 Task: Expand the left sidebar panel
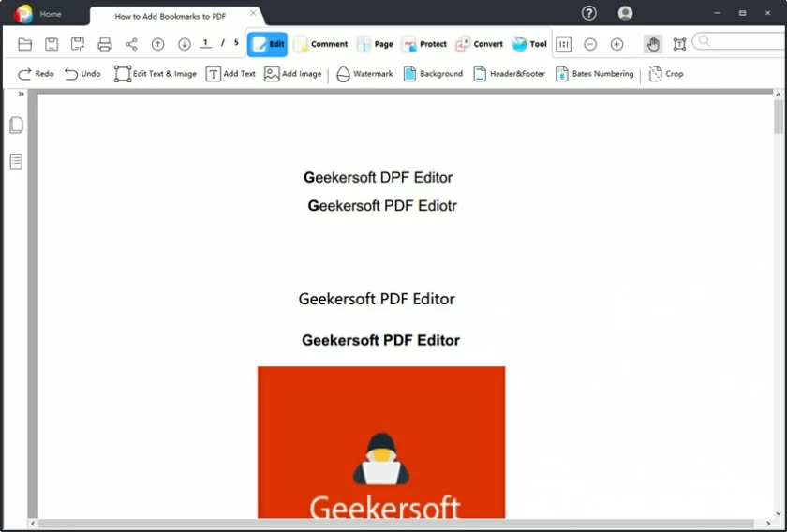[x=21, y=94]
